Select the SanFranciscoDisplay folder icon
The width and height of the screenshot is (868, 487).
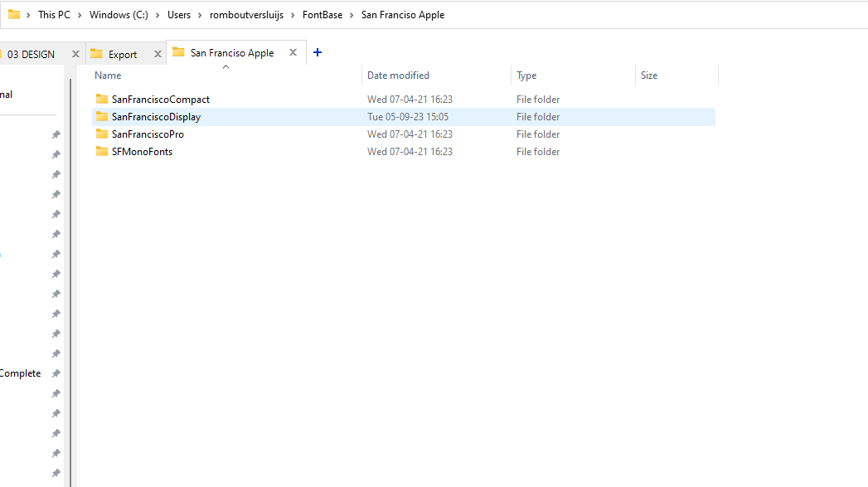click(101, 116)
